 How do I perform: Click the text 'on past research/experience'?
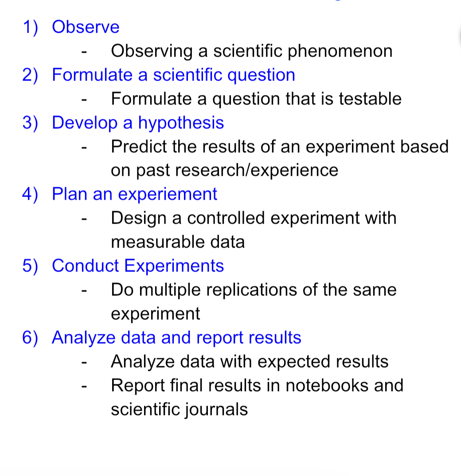tap(225, 170)
